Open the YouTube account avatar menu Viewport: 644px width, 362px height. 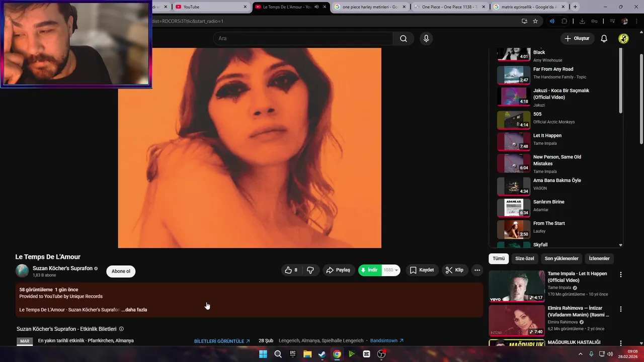[x=623, y=39]
